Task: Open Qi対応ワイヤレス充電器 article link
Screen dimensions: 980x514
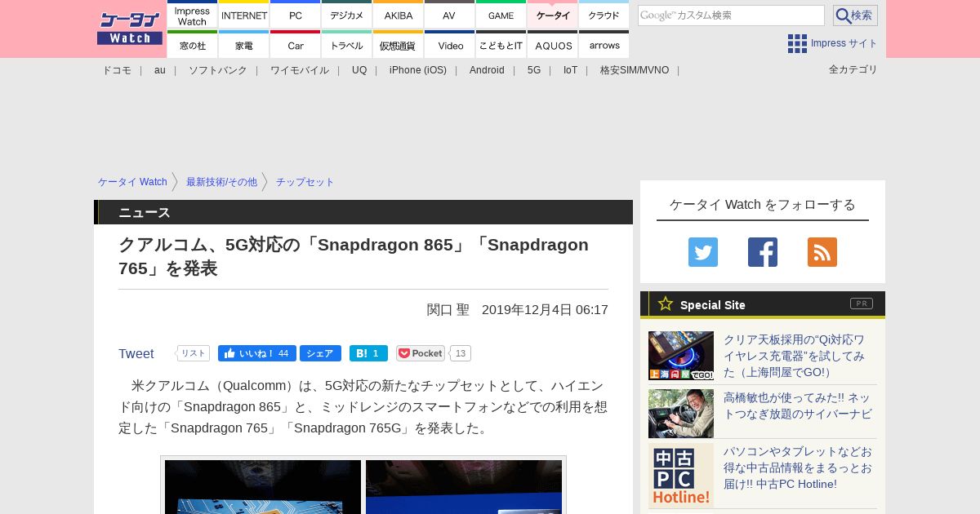Action: [x=795, y=356]
